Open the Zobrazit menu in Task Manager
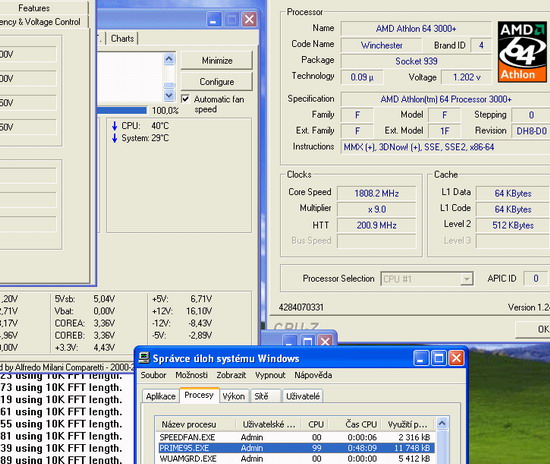 coord(231,375)
